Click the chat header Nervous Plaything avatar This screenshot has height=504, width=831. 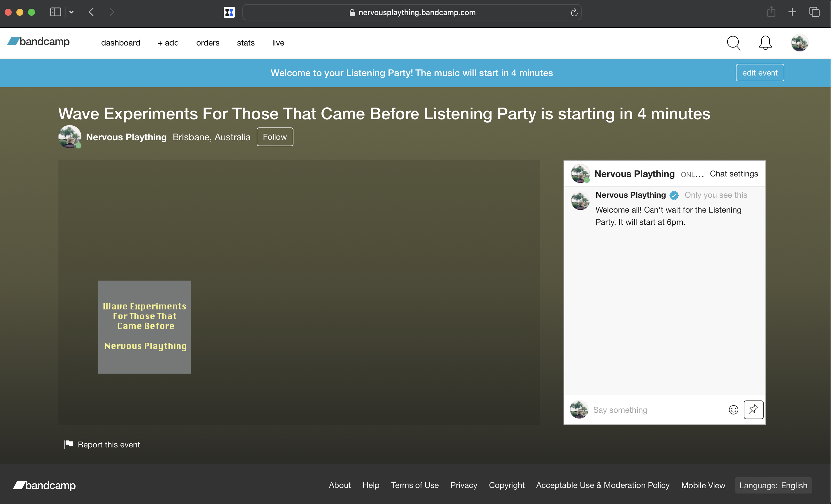point(580,174)
